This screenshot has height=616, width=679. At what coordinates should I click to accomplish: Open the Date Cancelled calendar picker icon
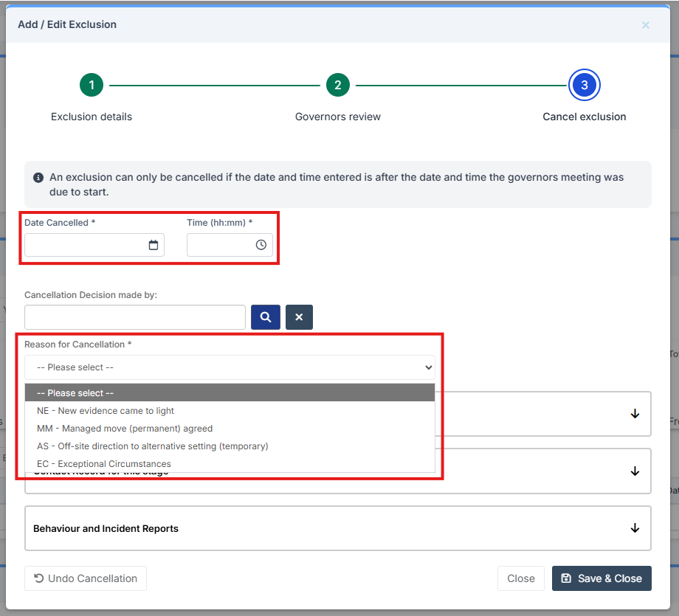pos(154,245)
